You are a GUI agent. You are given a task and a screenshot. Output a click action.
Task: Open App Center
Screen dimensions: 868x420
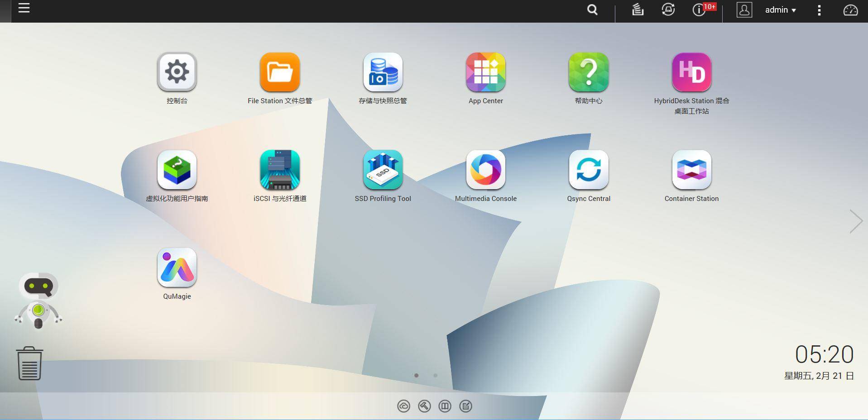(485, 72)
